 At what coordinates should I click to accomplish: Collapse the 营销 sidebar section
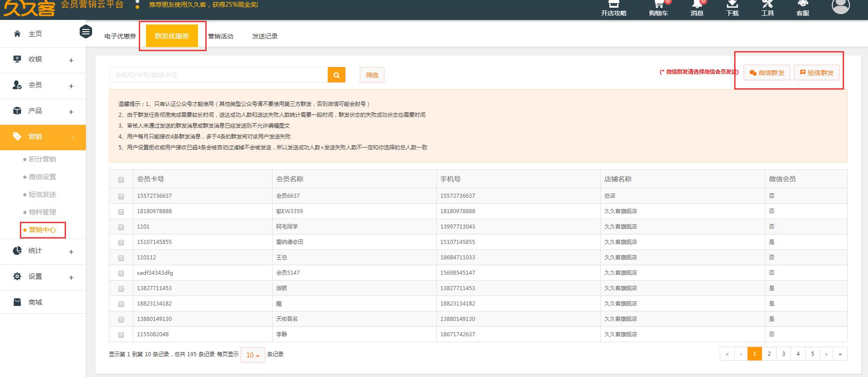[72, 138]
